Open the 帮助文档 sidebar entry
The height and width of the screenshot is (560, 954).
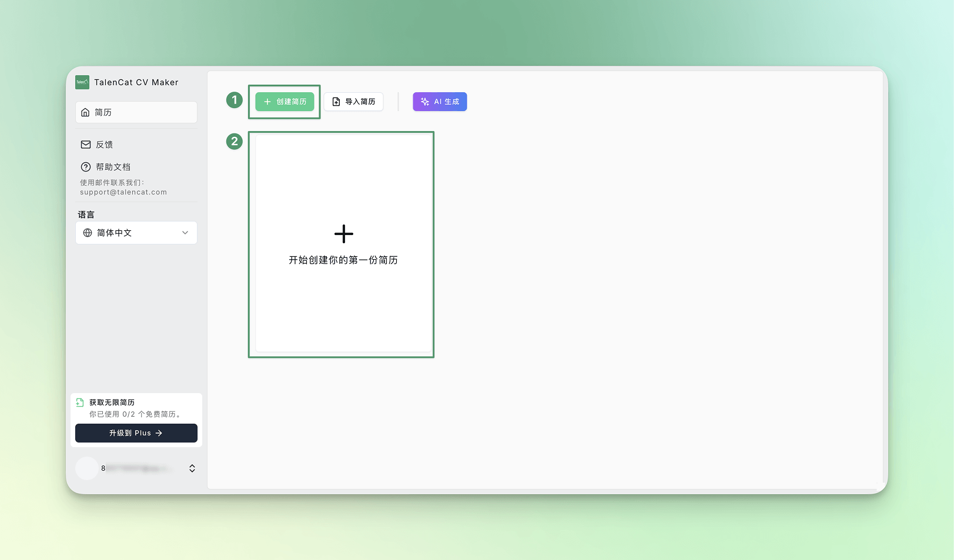click(x=113, y=167)
